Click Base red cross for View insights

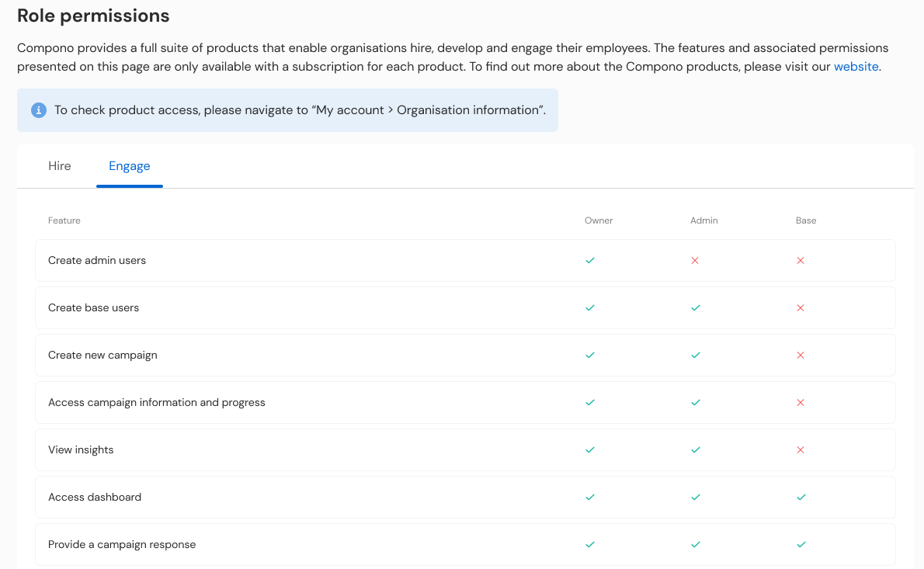click(x=801, y=450)
